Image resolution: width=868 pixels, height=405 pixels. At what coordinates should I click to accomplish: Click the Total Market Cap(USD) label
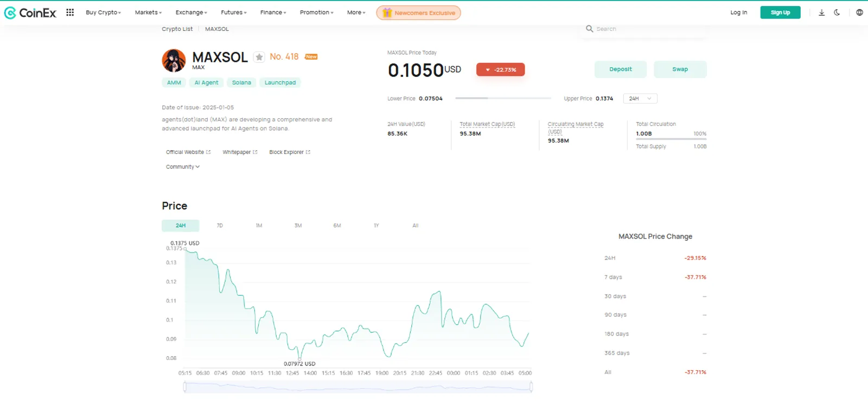(487, 124)
